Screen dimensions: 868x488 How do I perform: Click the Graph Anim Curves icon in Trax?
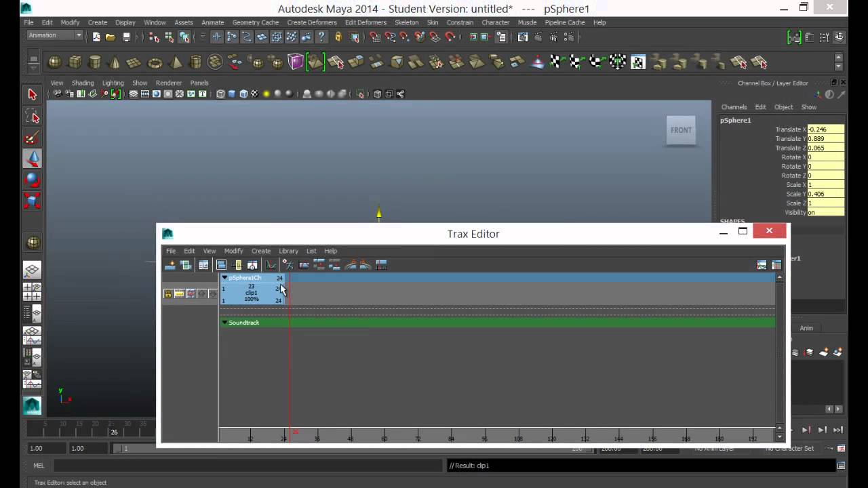[x=271, y=265]
